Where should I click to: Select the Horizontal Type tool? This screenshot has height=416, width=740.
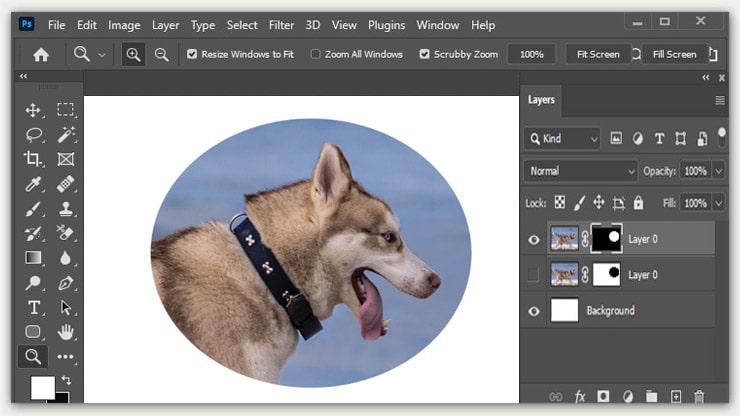(34, 307)
